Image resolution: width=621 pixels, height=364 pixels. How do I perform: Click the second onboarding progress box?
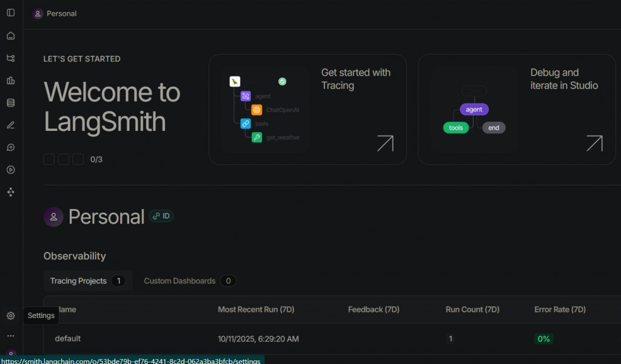tap(64, 159)
